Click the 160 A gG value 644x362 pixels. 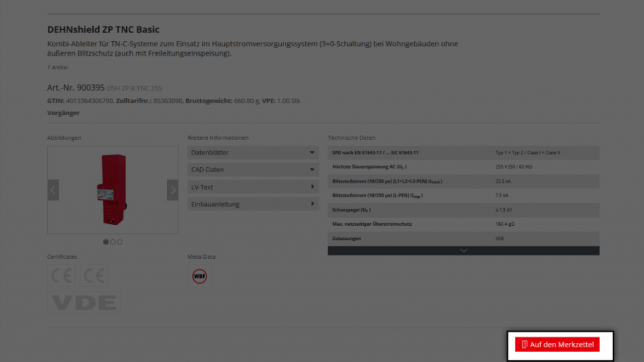505,224
